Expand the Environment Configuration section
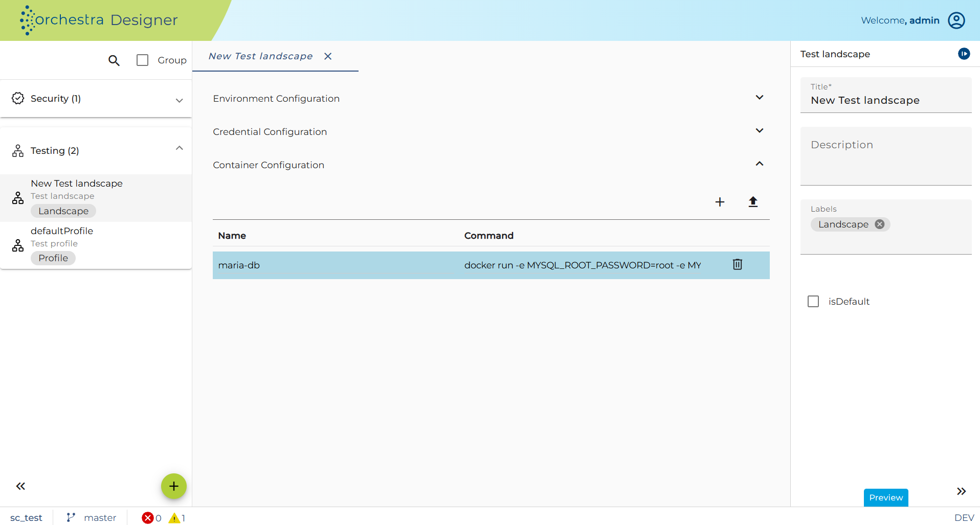The image size is (980, 525). click(760, 98)
